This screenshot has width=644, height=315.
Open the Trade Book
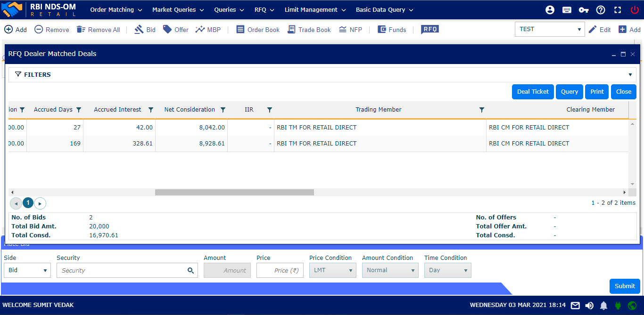point(309,30)
